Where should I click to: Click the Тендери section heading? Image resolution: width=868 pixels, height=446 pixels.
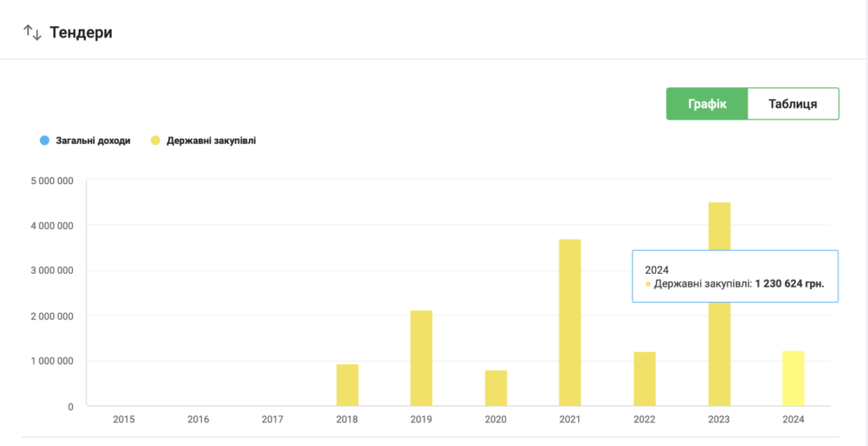[81, 33]
